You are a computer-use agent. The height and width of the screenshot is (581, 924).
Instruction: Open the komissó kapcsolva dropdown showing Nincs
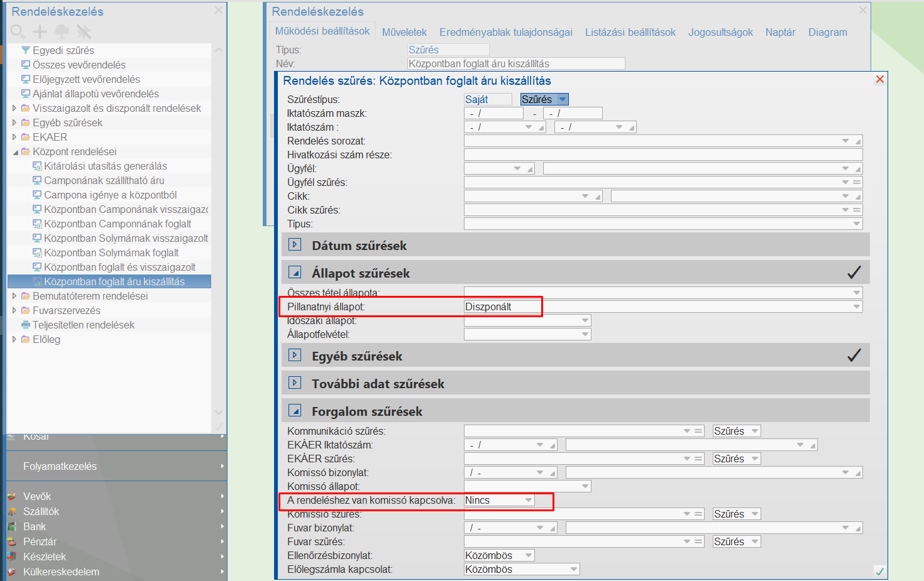coord(529,500)
